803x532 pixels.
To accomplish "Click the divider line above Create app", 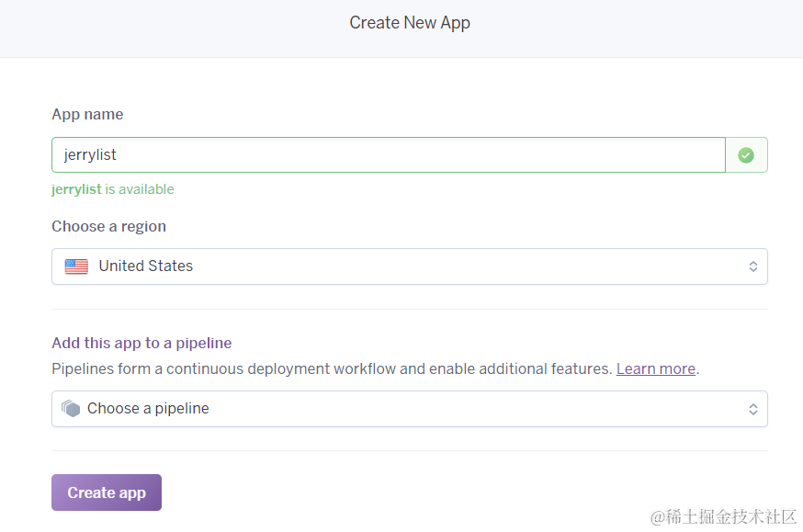I will click(409, 450).
